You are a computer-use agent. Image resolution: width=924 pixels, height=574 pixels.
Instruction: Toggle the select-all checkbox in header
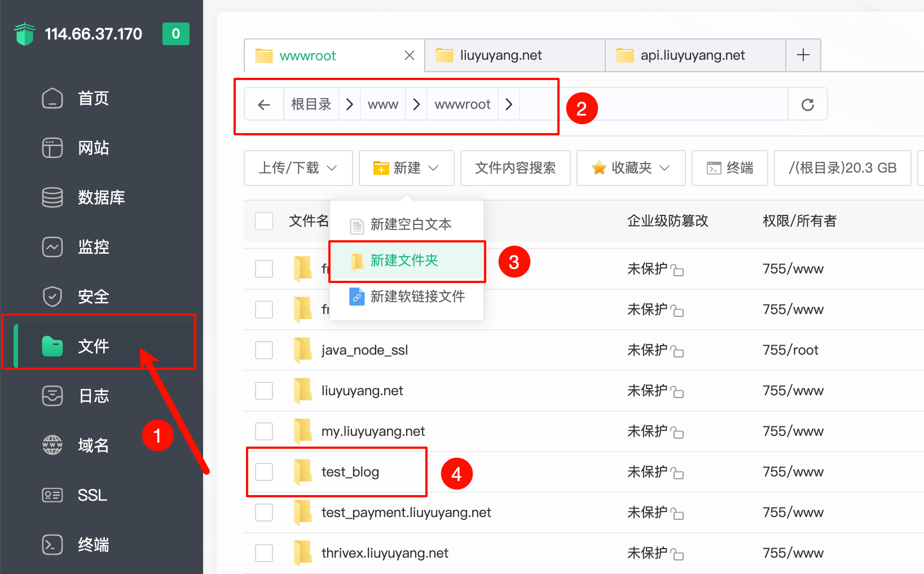pos(264,221)
